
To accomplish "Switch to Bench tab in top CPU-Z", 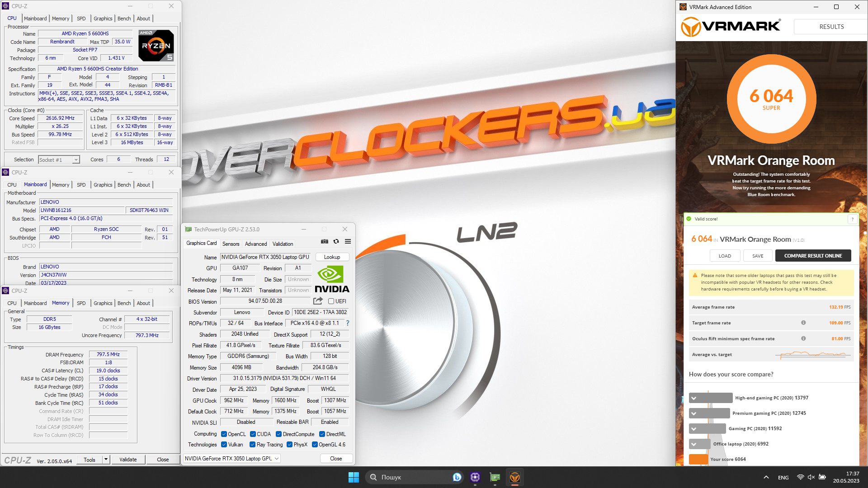I will pyautogui.click(x=124, y=19).
